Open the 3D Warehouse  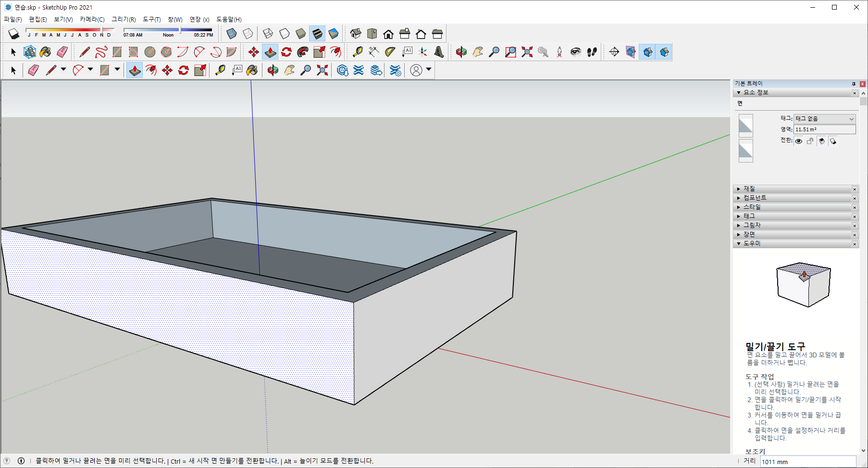(x=342, y=70)
